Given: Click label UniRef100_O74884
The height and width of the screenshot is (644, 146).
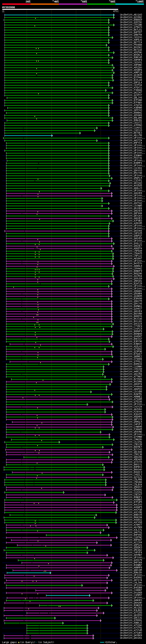Looking at the screenshot, I should click(131, 359).
